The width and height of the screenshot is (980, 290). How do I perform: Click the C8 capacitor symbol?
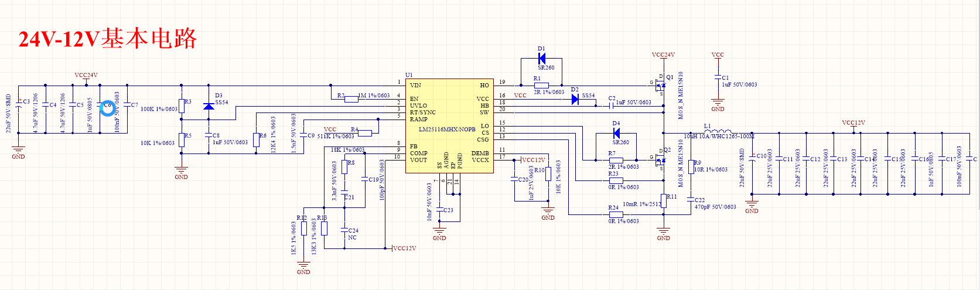coord(208,136)
